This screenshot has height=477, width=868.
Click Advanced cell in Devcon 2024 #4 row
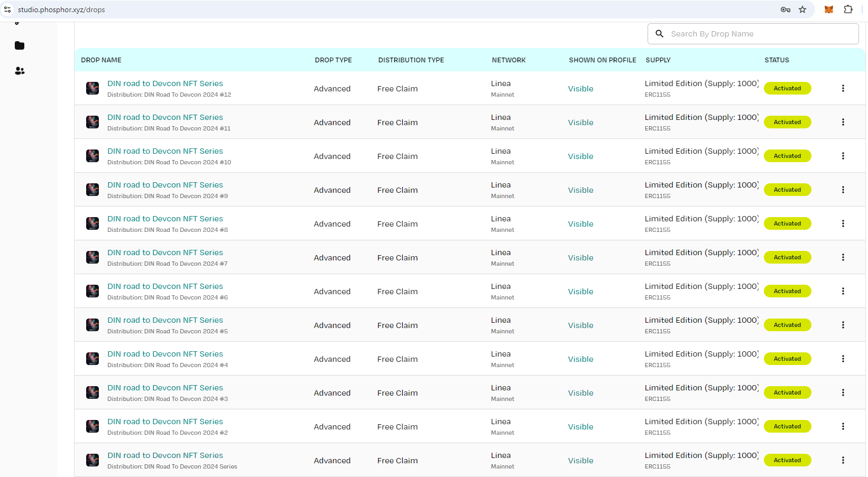coord(332,359)
